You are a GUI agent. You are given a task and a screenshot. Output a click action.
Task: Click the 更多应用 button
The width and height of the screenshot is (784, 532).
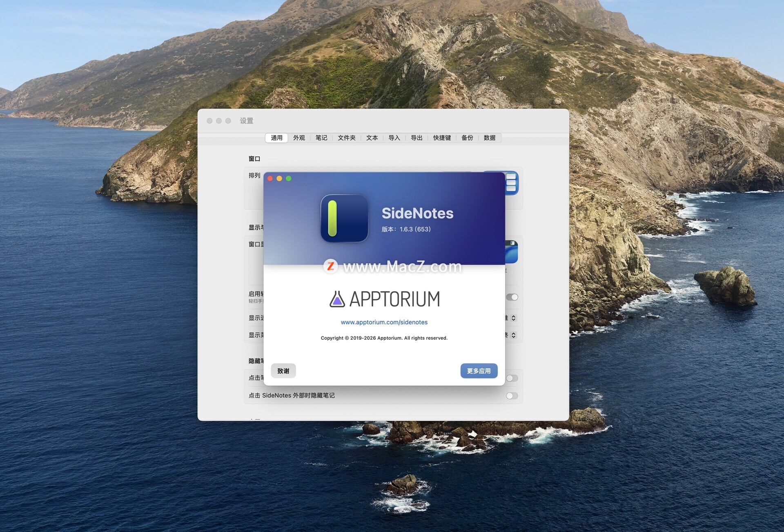[479, 371]
